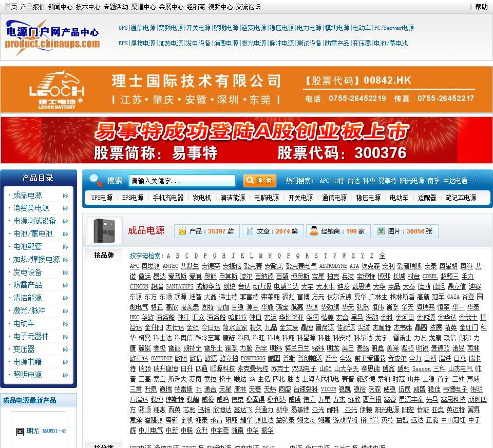The image size is (493, 448).
Task: Open 通信电源 category link in header
Action: click(143, 28)
